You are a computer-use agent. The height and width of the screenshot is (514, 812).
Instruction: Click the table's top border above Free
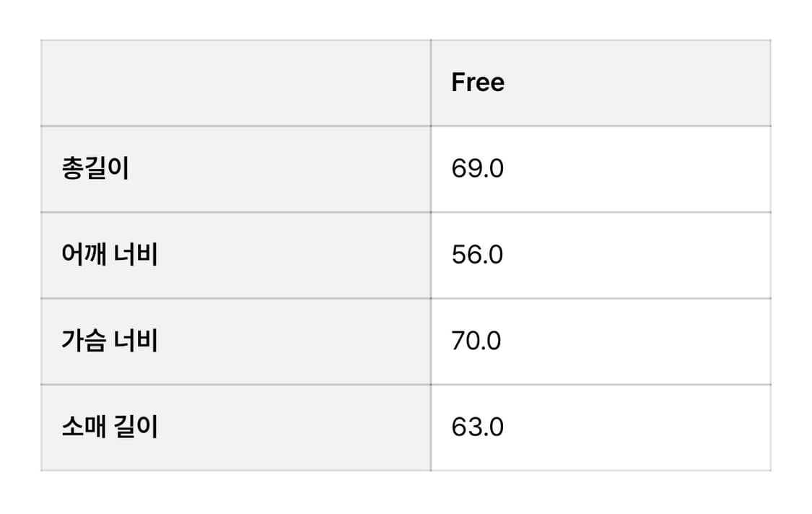[x=601, y=40]
